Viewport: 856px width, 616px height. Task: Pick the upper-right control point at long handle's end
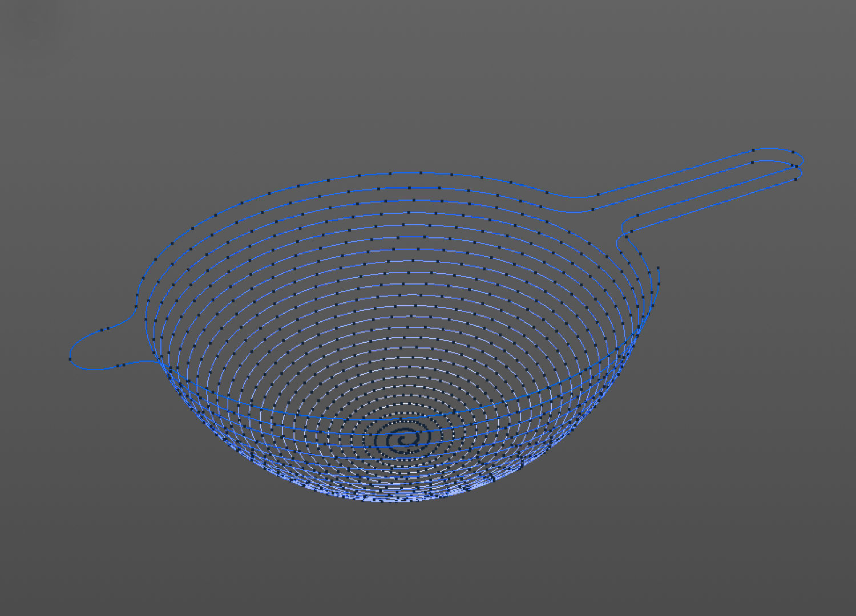792,152
